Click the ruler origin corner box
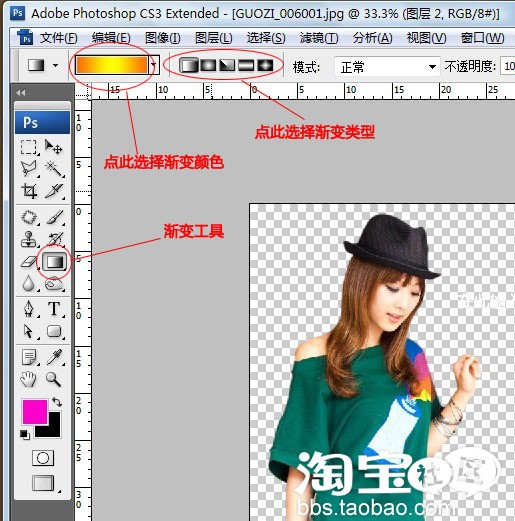Image resolution: width=515 pixels, height=521 pixels. coord(83,91)
